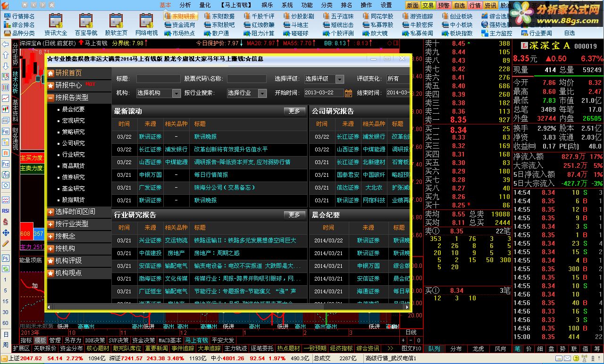Open 选择评级 dropdown
Image resolution: width=604 pixels, height=364 pixels.
pos(324,79)
